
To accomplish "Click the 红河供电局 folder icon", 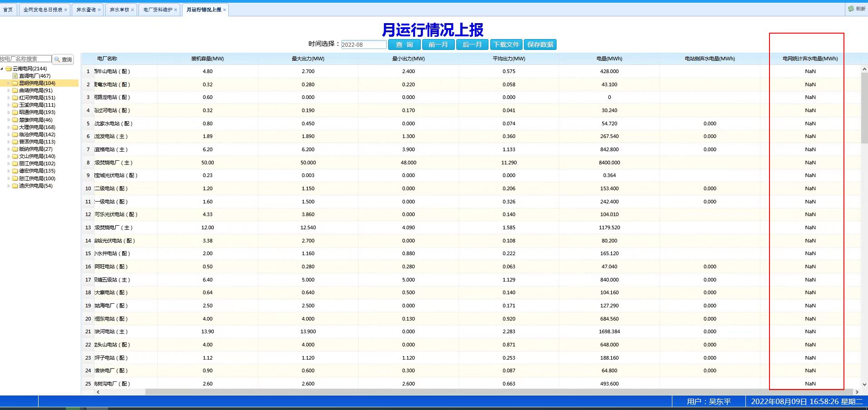I will (x=15, y=98).
